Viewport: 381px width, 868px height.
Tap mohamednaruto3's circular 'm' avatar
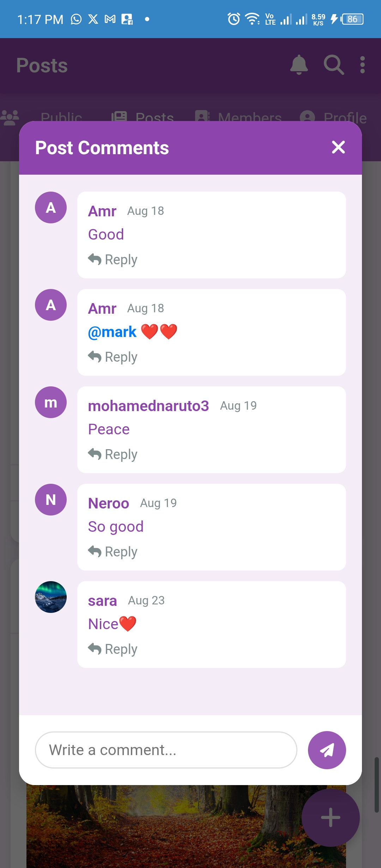(x=51, y=403)
